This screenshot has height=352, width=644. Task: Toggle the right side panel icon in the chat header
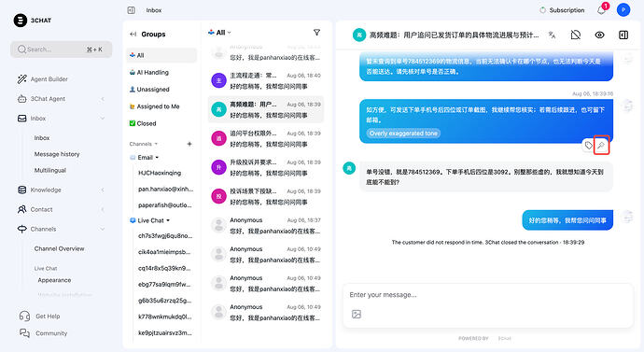click(623, 35)
